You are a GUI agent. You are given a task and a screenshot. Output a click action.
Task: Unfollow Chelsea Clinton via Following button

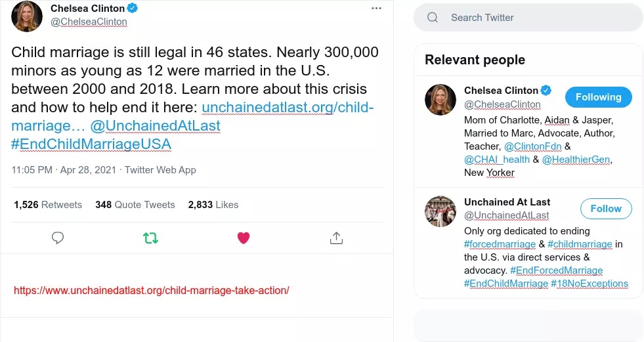pos(598,97)
